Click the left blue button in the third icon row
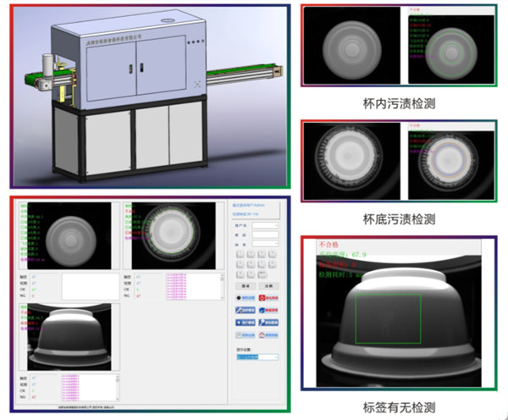This screenshot has width=508, height=420. click(244, 322)
